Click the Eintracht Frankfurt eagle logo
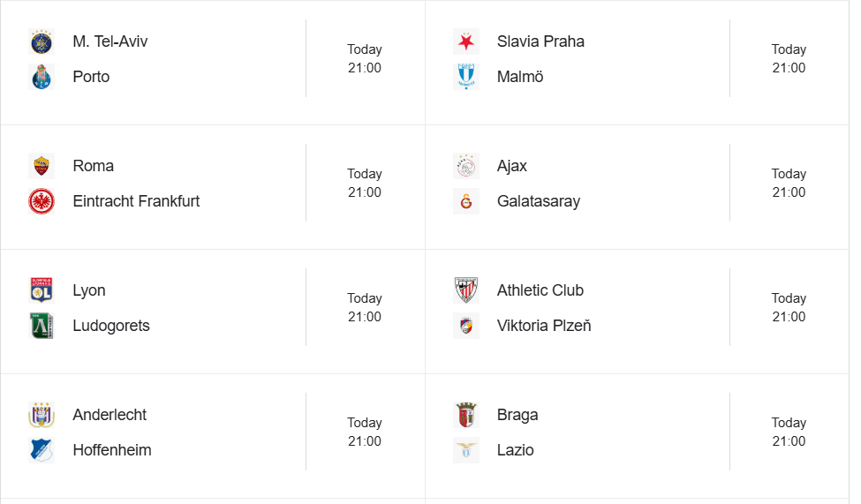The image size is (861, 504). (42, 201)
